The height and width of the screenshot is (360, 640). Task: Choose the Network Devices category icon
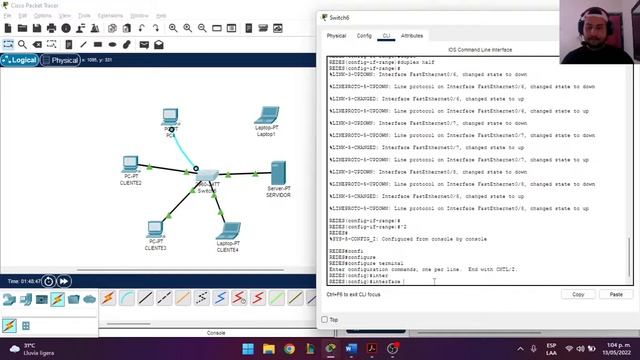9,299
